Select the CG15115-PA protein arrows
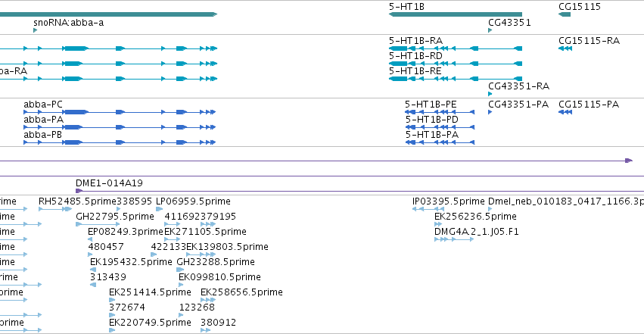 pyautogui.click(x=565, y=112)
